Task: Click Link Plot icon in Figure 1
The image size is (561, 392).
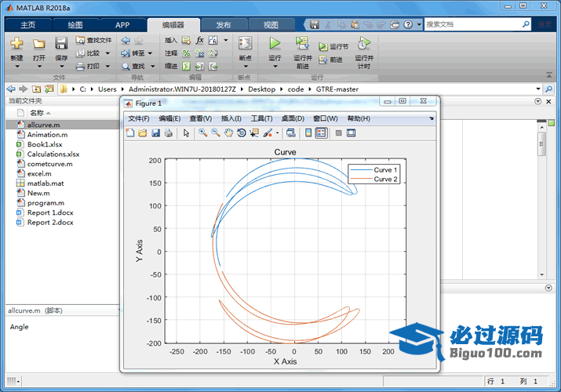Action: coord(291,133)
